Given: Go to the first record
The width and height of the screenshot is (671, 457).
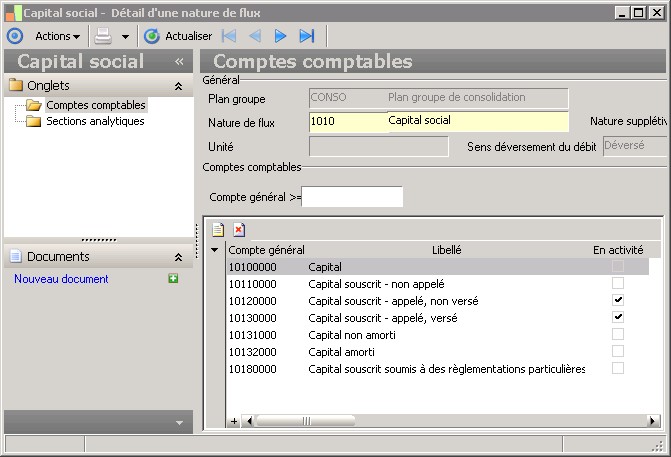Looking at the screenshot, I should click(x=229, y=36).
